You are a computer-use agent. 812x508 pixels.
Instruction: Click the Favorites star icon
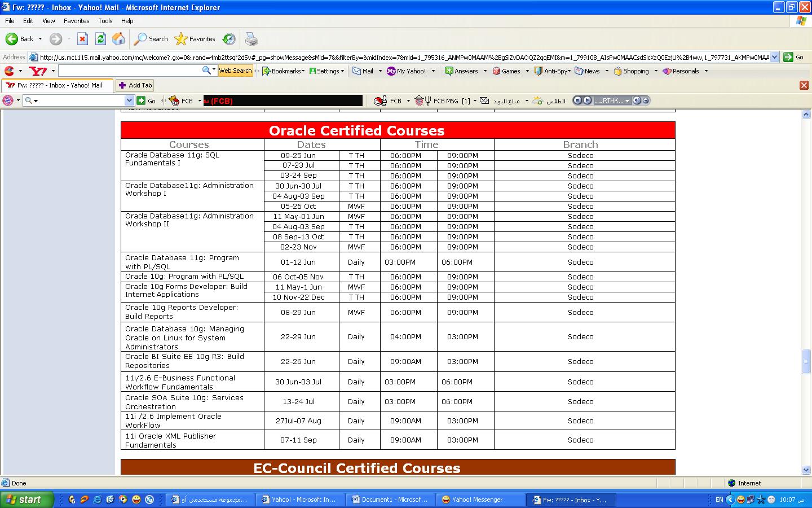tap(181, 39)
